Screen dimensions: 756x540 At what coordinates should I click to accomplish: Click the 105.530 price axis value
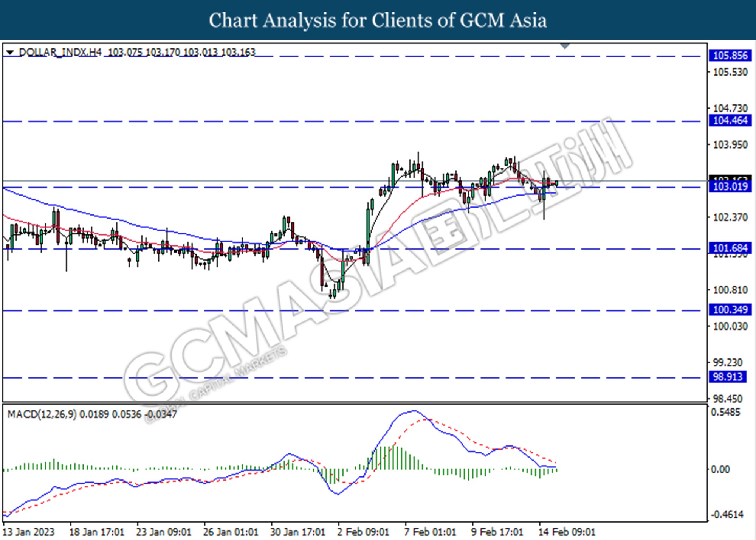tap(730, 72)
